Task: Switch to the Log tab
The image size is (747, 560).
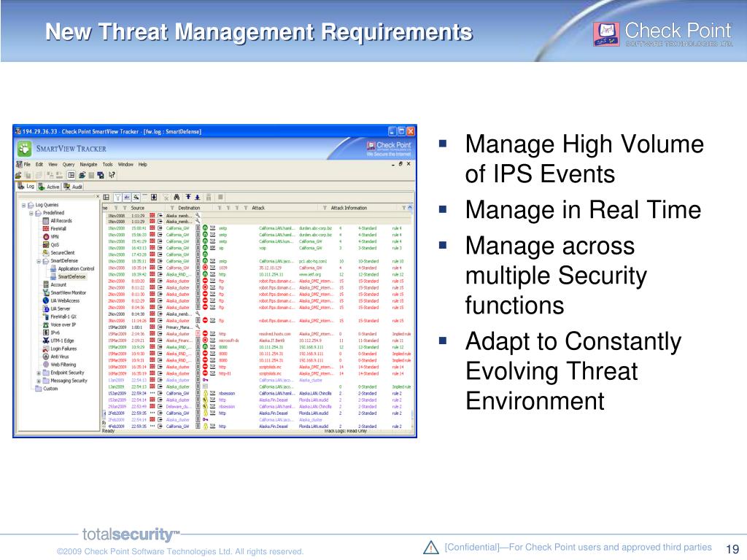Action: coord(26,186)
